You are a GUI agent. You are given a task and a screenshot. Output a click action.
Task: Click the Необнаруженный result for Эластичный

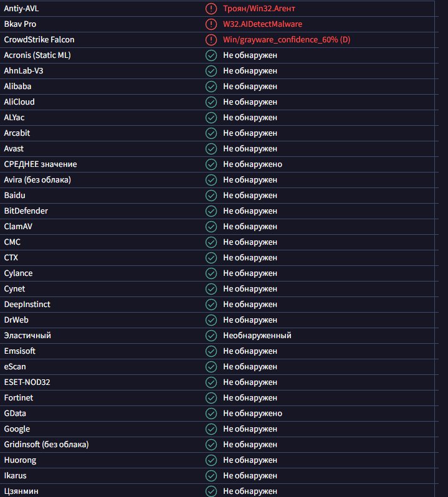coord(257,336)
